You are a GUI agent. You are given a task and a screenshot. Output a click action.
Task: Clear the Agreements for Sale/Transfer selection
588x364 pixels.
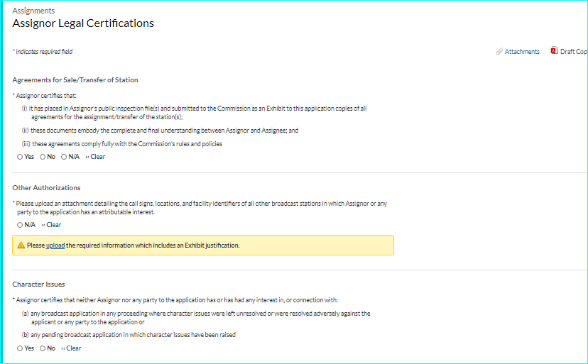click(96, 157)
